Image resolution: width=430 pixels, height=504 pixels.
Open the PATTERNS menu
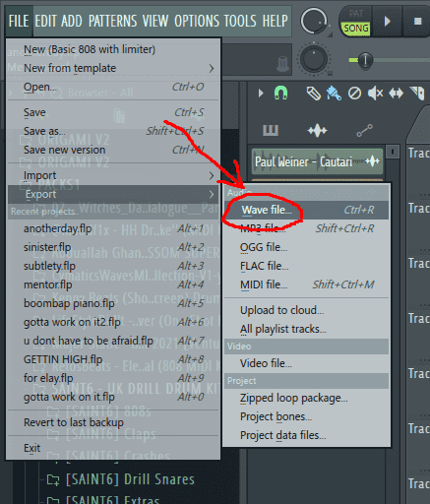(112, 22)
